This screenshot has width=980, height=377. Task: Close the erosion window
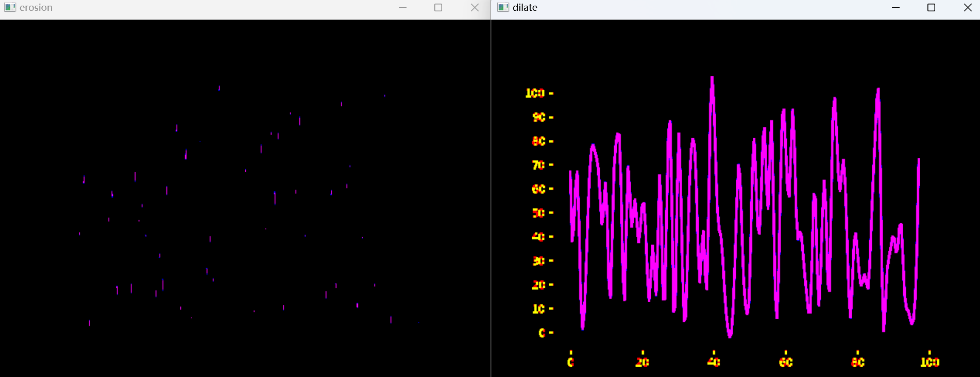475,7
